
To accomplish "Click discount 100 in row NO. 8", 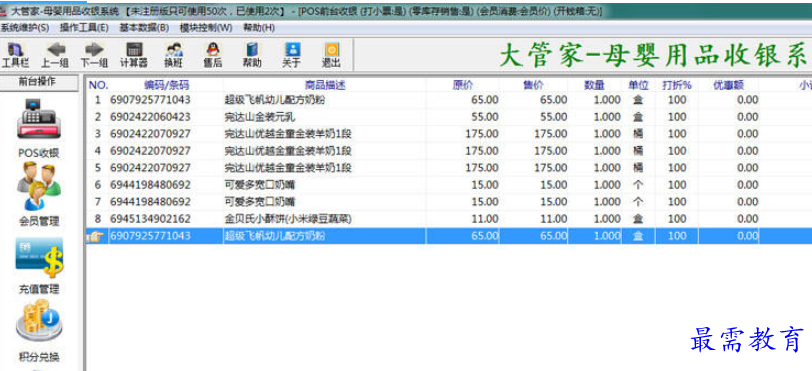I will pyautogui.click(x=677, y=219).
